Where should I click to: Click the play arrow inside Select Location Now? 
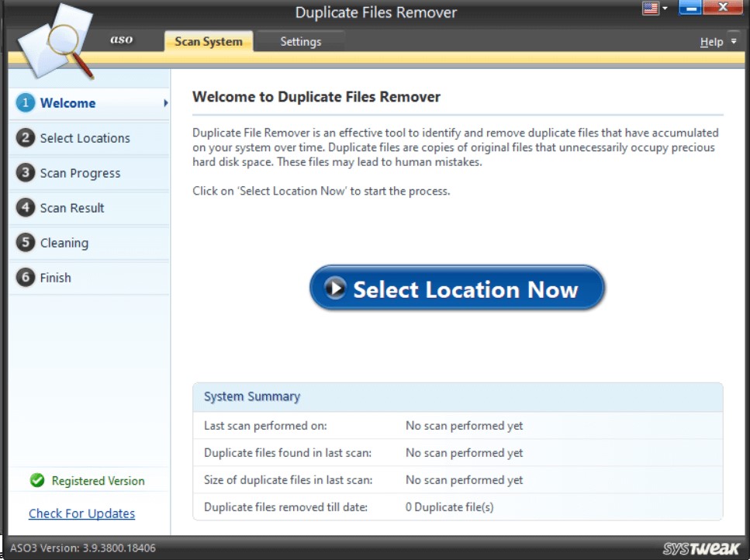tap(334, 288)
